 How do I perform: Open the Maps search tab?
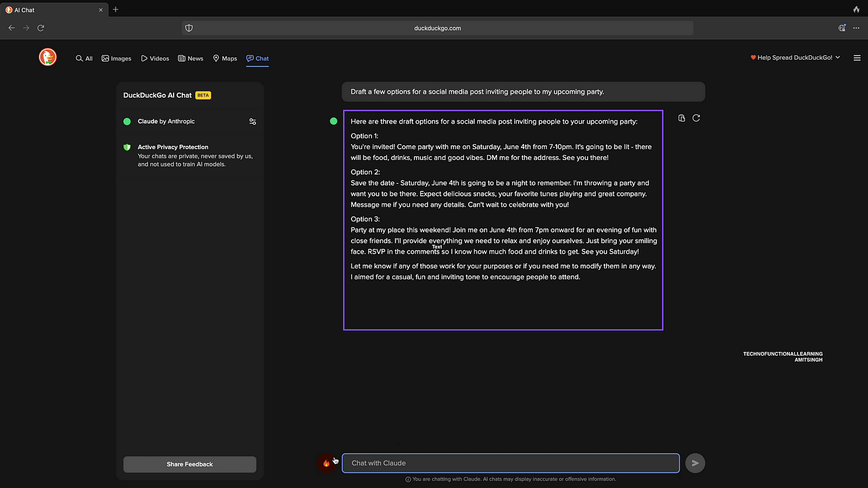click(x=225, y=59)
